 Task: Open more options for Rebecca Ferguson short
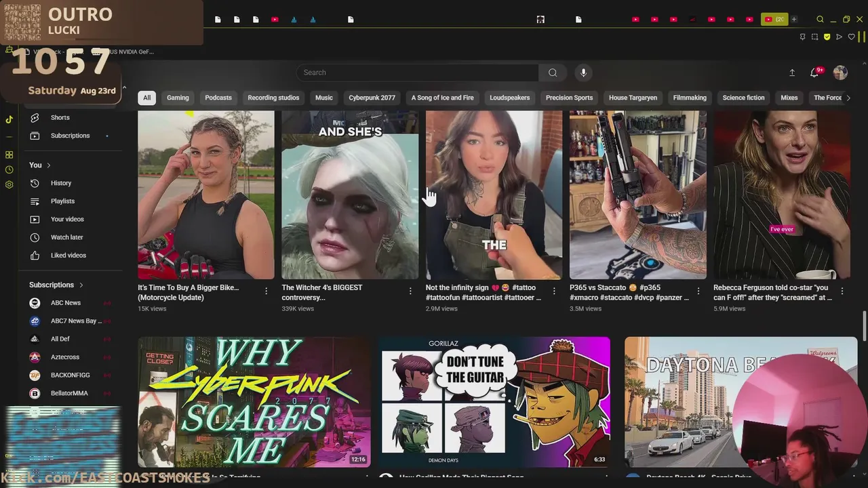pyautogui.click(x=842, y=291)
